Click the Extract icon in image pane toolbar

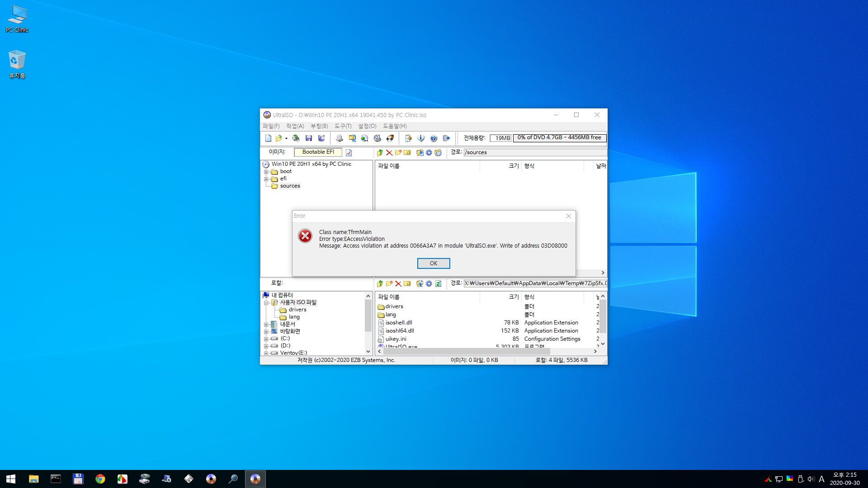[420, 153]
